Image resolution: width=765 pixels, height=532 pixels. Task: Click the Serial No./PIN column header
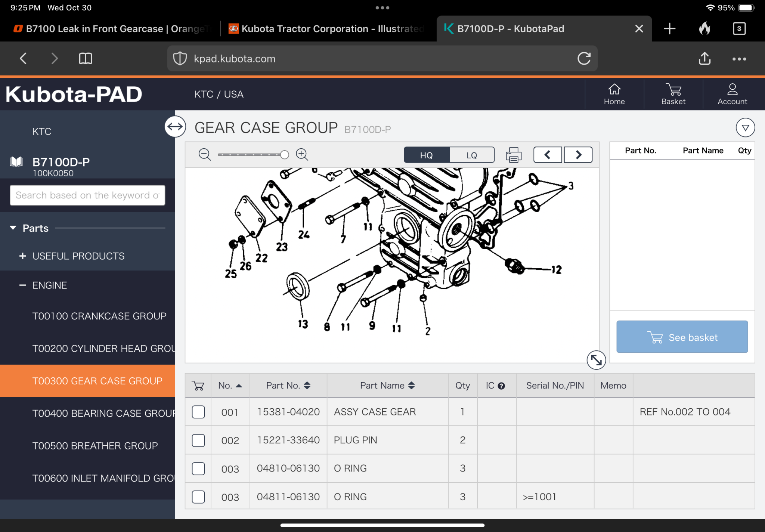[x=555, y=386]
